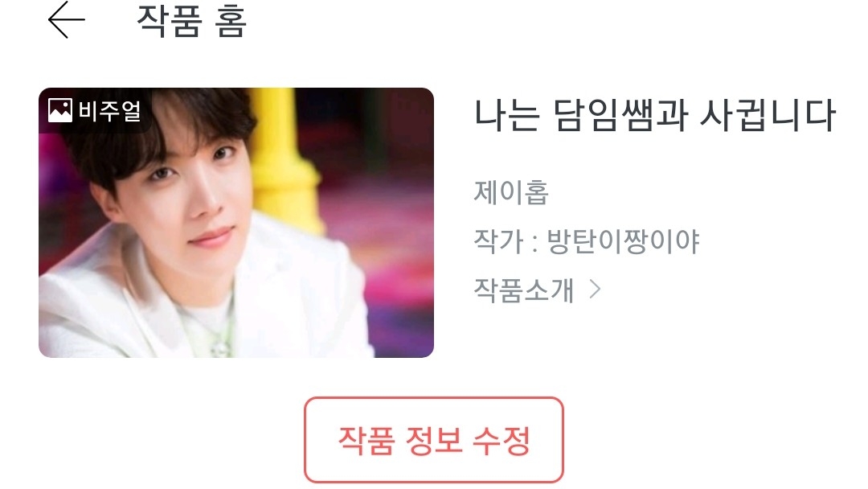Click the 작품 홈 header title
868x489 pixels.
point(191,20)
